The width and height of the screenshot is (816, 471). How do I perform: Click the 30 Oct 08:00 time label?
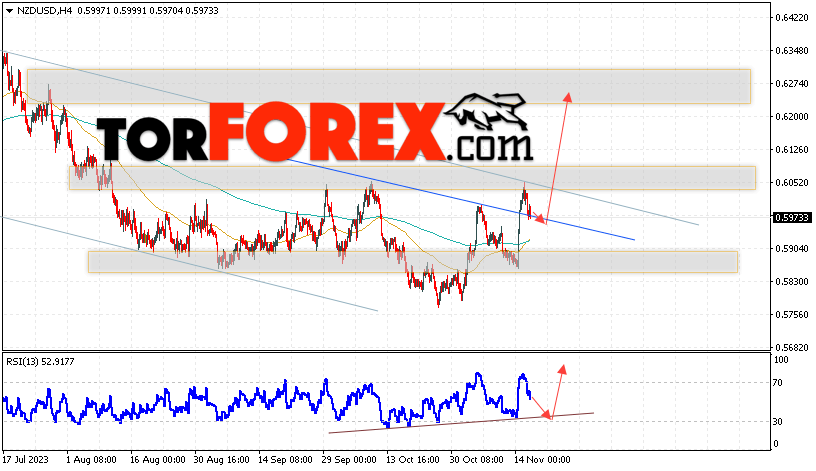point(477,460)
